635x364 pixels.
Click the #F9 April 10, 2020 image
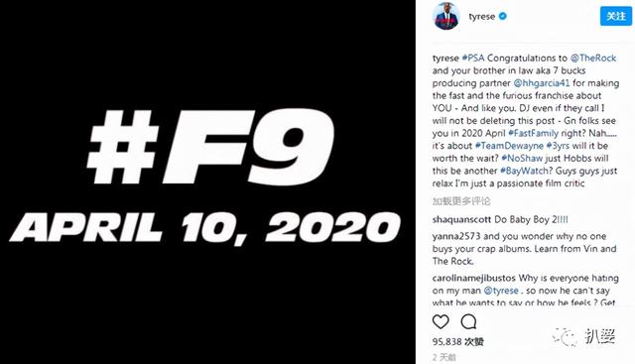207,182
